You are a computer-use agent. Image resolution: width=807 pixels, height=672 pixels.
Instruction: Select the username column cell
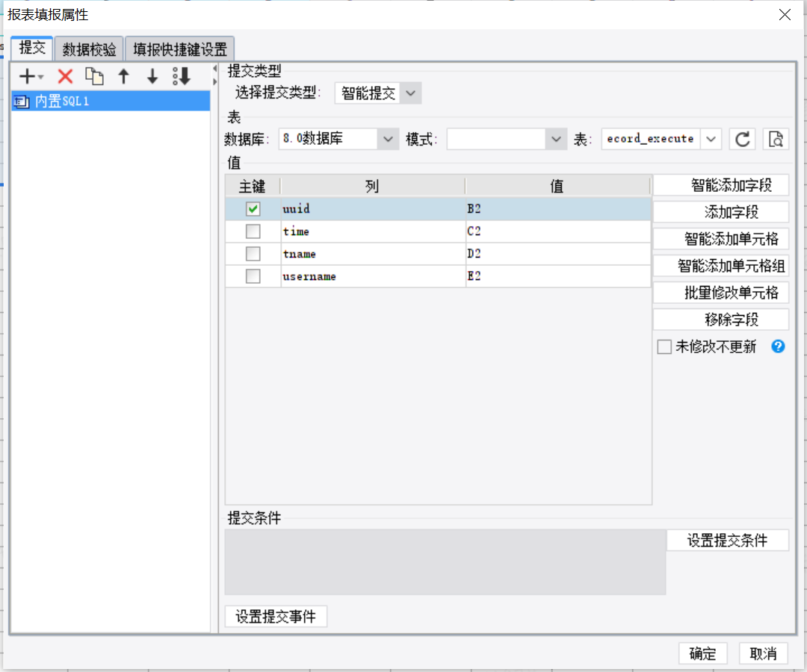[x=373, y=276]
